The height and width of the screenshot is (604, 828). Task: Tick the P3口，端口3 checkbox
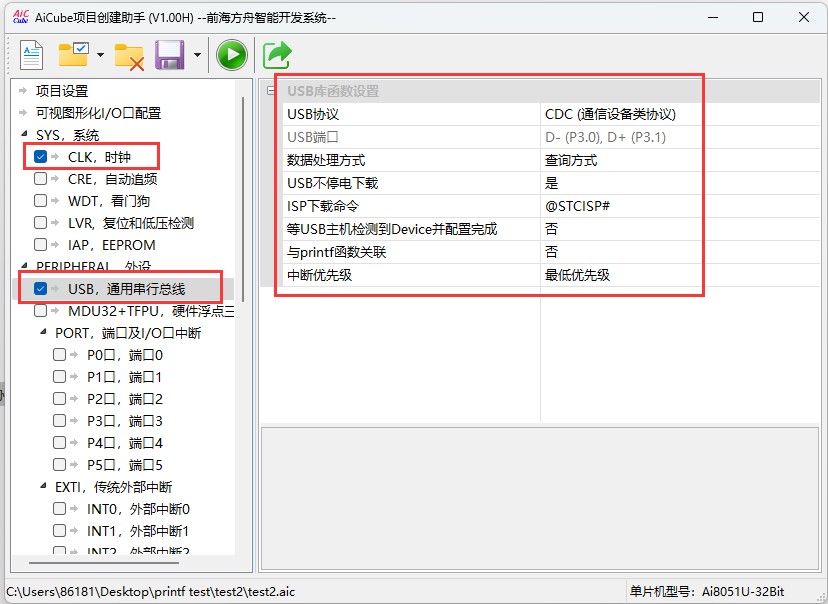point(59,420)
